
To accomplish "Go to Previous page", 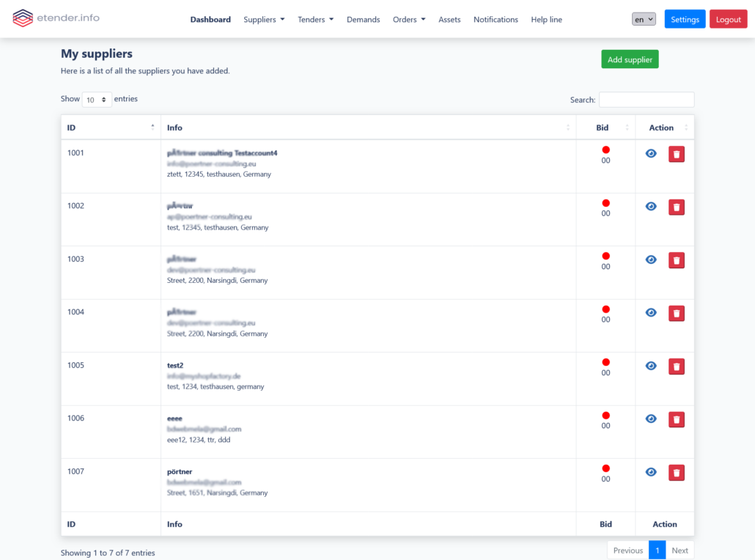I will tap(628, 550).
